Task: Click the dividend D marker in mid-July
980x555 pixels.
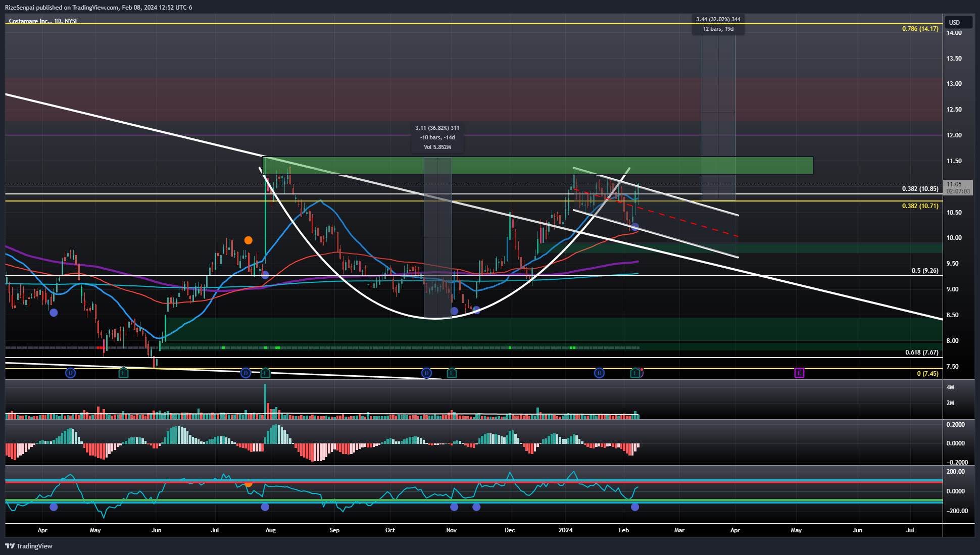Action: coord(246,373)
